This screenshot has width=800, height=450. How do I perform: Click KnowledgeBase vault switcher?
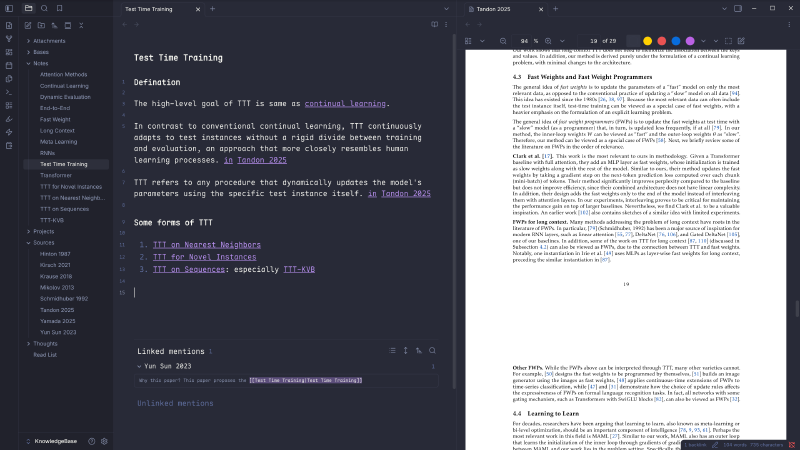pos(52,441)
